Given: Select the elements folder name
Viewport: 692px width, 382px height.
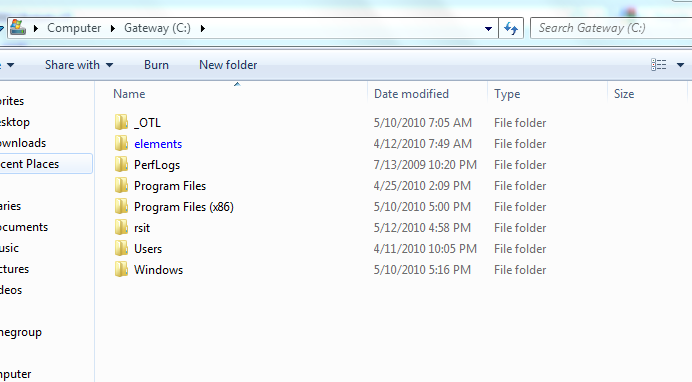Looking at the screenshot, I should point(158,144).
